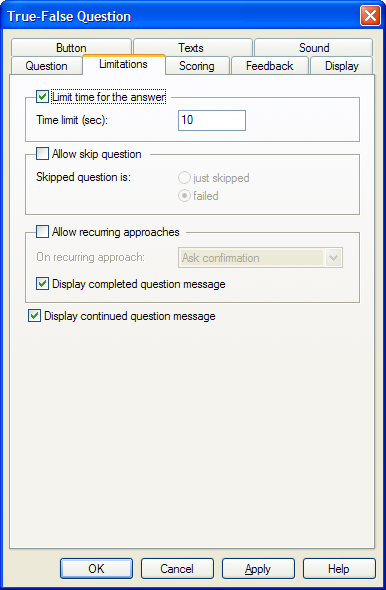Uncheck Limit time for the answer

(43, 97)
